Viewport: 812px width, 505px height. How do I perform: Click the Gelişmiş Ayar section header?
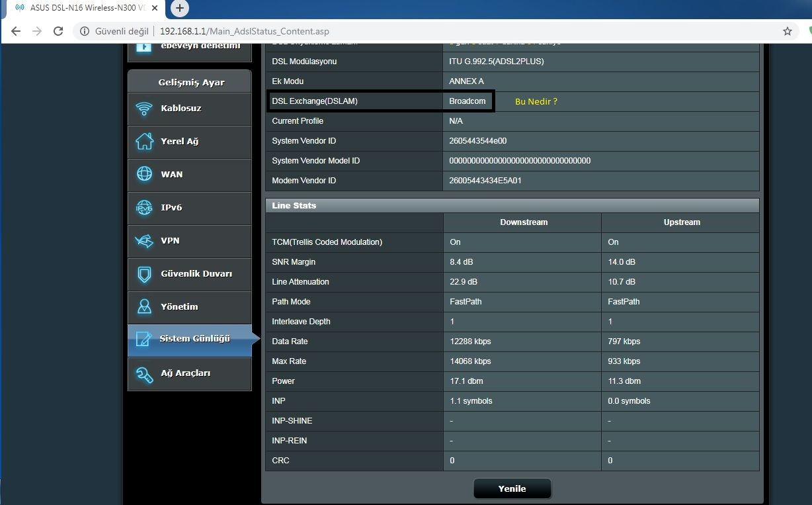coord(189,82)
